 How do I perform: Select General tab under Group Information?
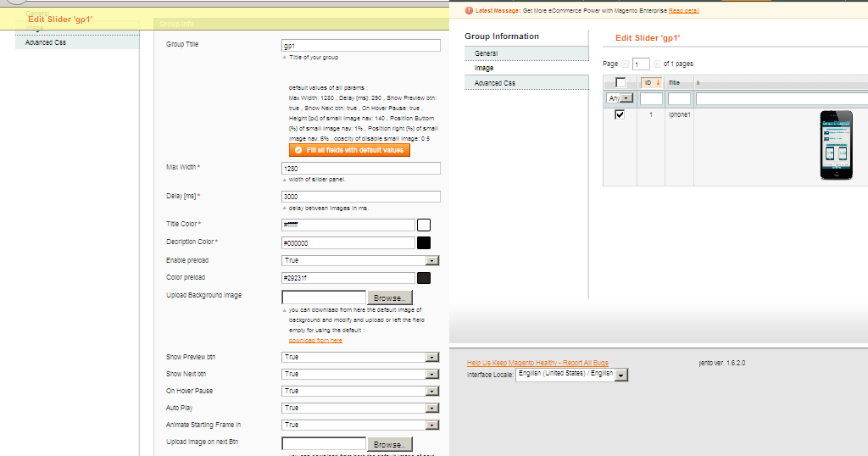tap(526, 53)
